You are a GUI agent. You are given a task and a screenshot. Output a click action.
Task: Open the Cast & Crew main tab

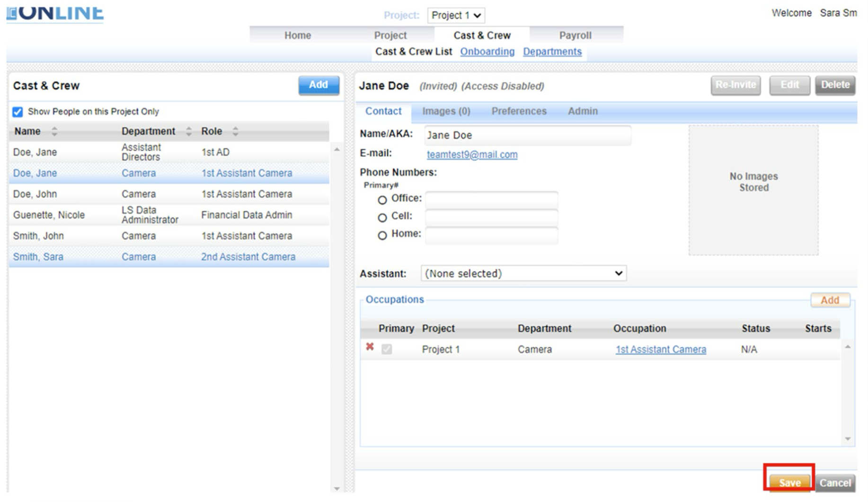click(482, 36)
